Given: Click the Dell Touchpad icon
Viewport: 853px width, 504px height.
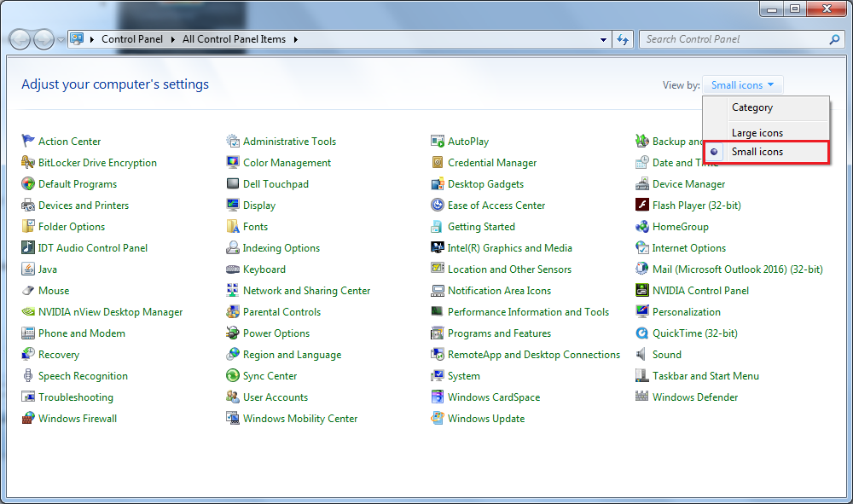Looking at the screenshot, I should pos(233,183).
